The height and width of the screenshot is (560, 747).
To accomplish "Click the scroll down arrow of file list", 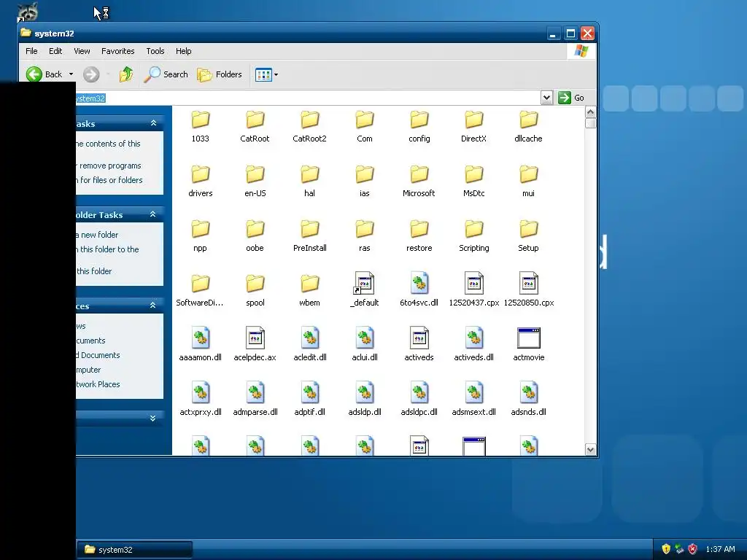I will (591, 449).
